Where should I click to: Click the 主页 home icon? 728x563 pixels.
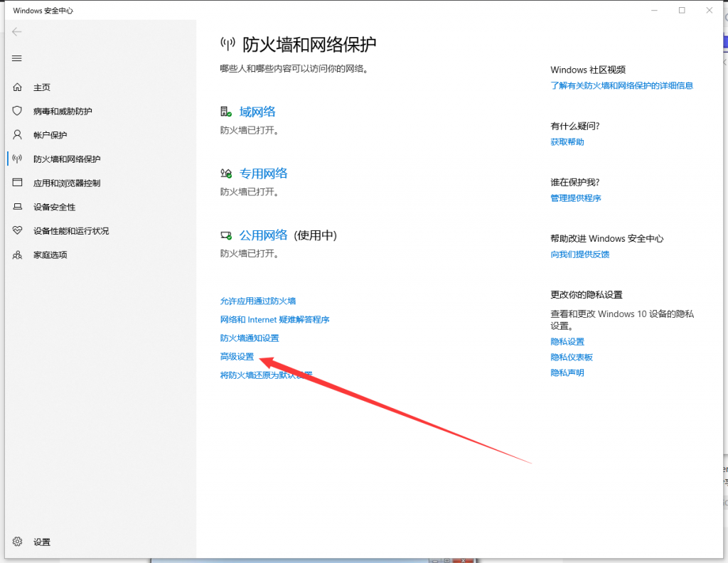pyautogui.click(x=18, y=87)
